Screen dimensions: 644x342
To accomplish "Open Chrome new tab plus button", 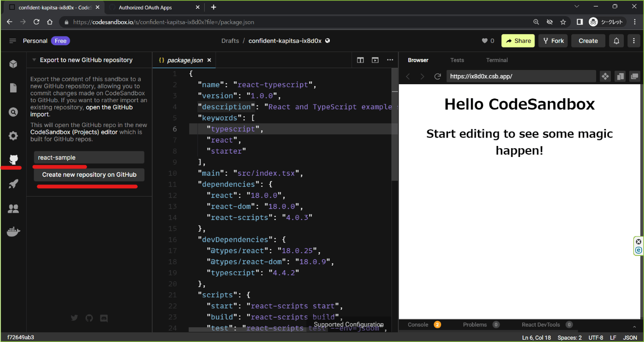I will [213, 7].
